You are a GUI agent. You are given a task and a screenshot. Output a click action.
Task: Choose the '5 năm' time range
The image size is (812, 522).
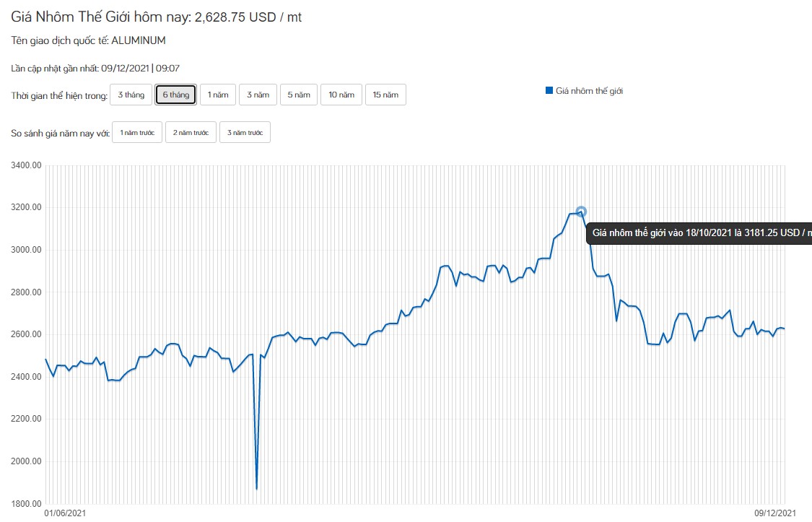[299, 95]
